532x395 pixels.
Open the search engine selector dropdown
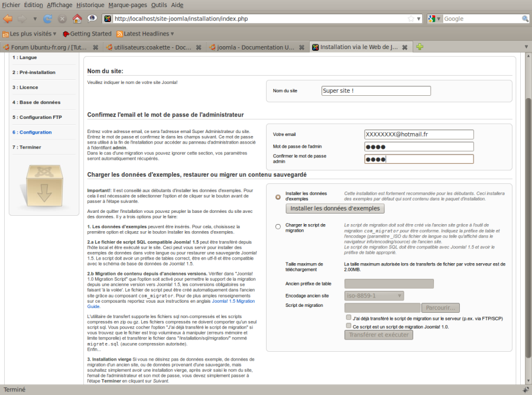(434, 19)
